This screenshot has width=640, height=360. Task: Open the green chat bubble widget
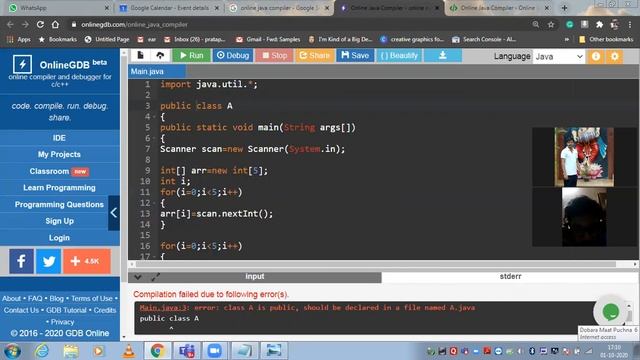pyautogui.click(x=611, y=312)
